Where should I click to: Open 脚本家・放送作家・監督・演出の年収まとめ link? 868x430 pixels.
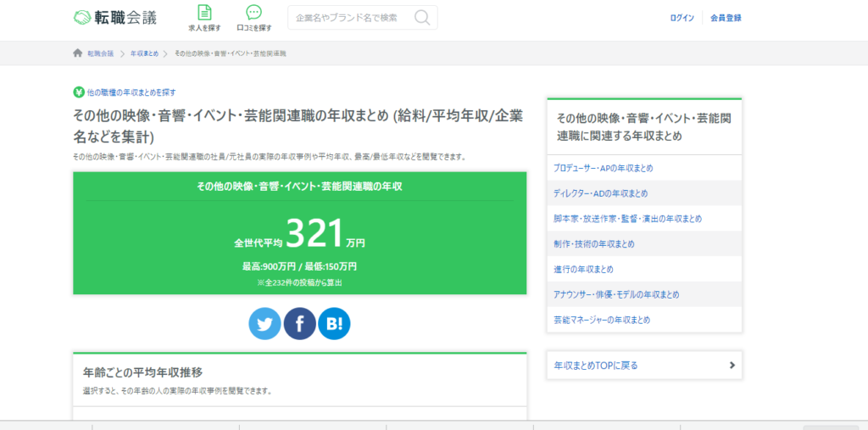pos(628,219)
